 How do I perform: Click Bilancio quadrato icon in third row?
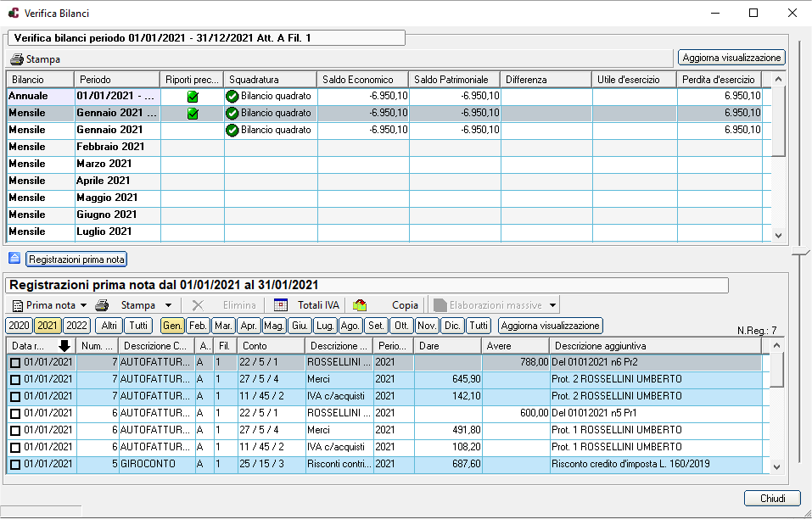[232, 131]
